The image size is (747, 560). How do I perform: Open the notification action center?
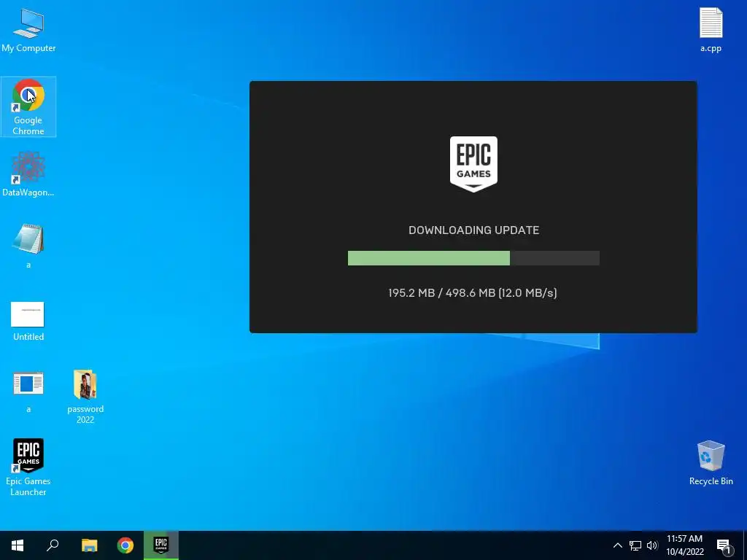[x=724, y=545]
